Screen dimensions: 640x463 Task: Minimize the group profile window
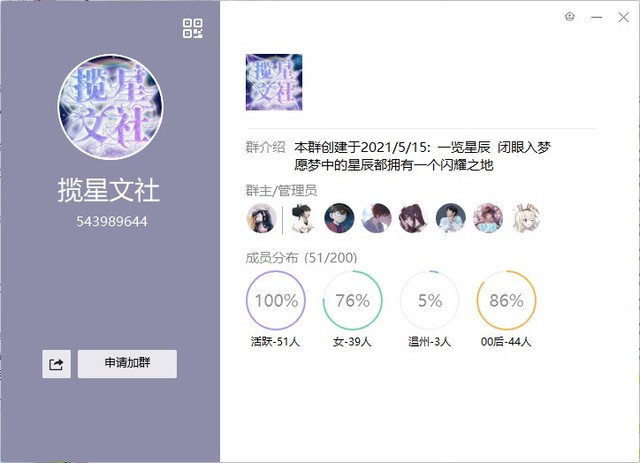click(x=596, y=17)
